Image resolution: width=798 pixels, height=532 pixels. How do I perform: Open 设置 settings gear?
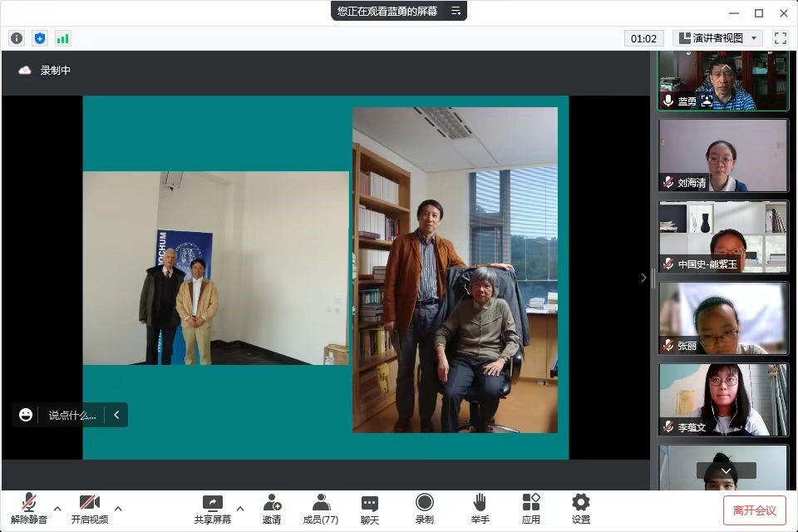point(581,508)
